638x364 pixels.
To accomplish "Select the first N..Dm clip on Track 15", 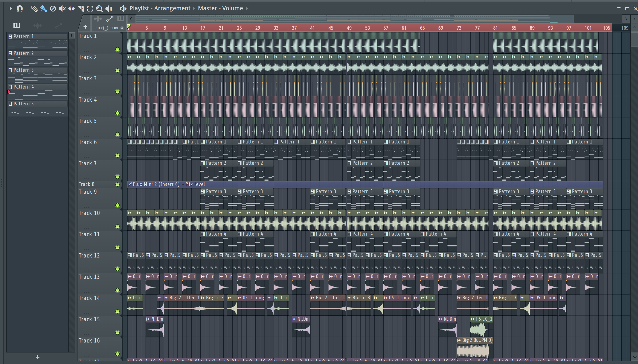I will (x=155, y=326).
